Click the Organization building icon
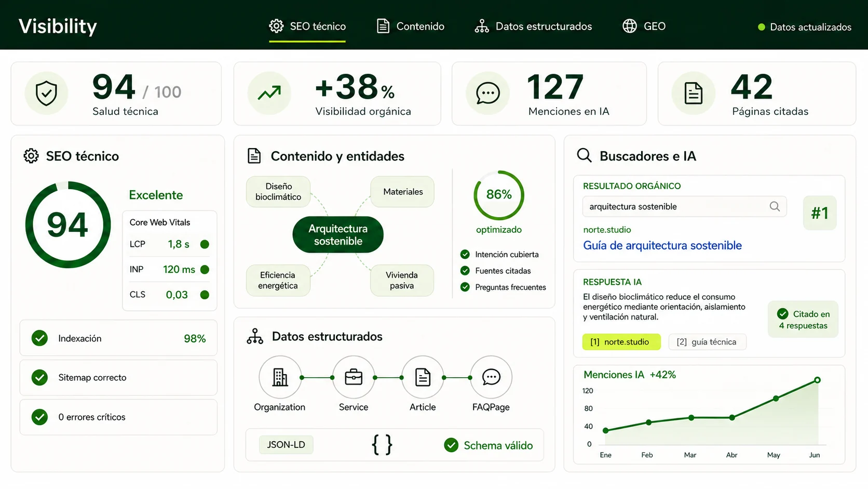Viewport: 868px width, 489px height. point(280,377)
